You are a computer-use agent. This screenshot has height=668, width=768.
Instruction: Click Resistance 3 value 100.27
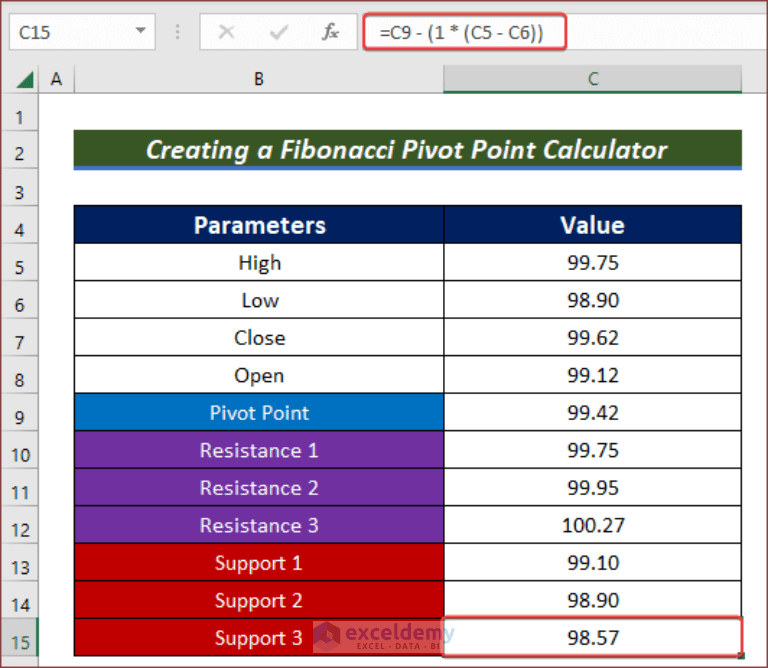(593, 525)
